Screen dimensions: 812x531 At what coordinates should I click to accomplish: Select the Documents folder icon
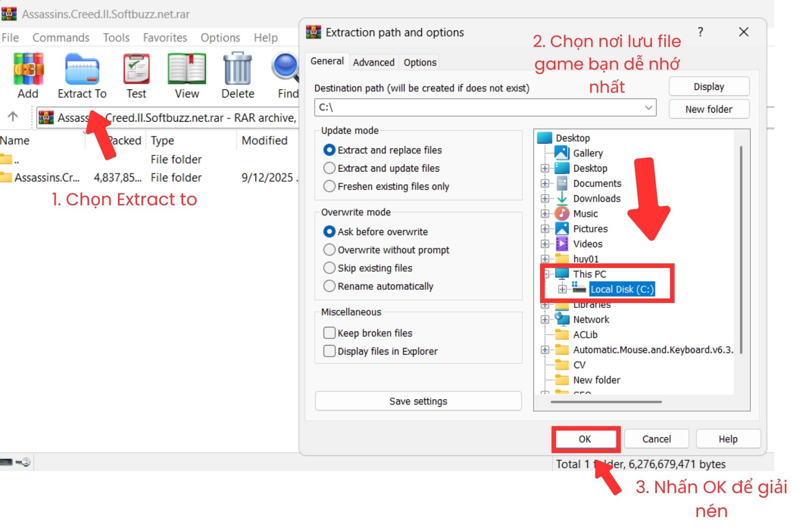562,183
